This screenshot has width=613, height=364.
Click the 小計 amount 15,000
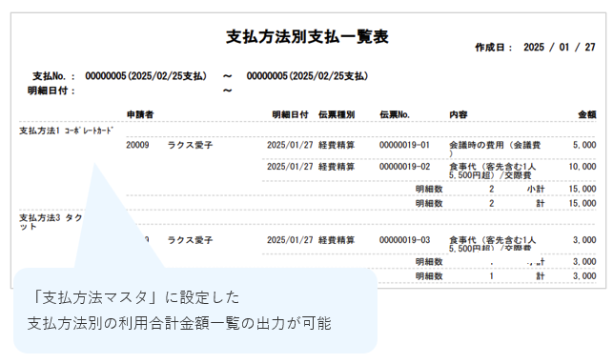[x=582, y=189]
